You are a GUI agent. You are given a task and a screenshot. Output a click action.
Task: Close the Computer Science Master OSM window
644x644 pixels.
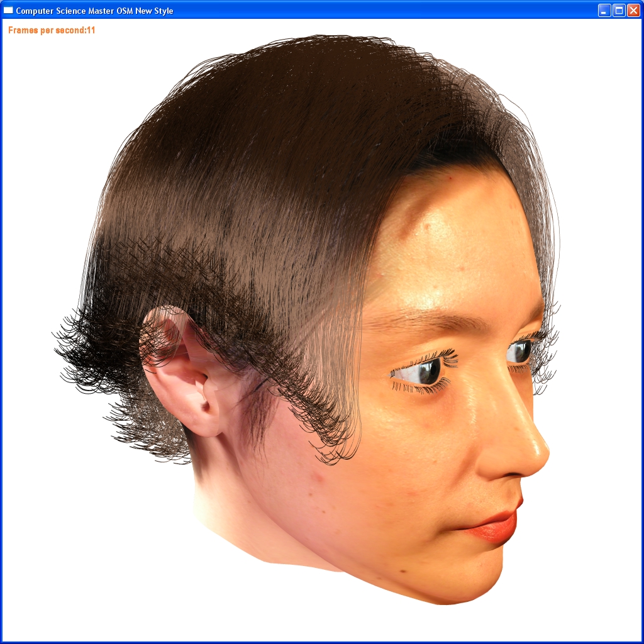(633, 11)
